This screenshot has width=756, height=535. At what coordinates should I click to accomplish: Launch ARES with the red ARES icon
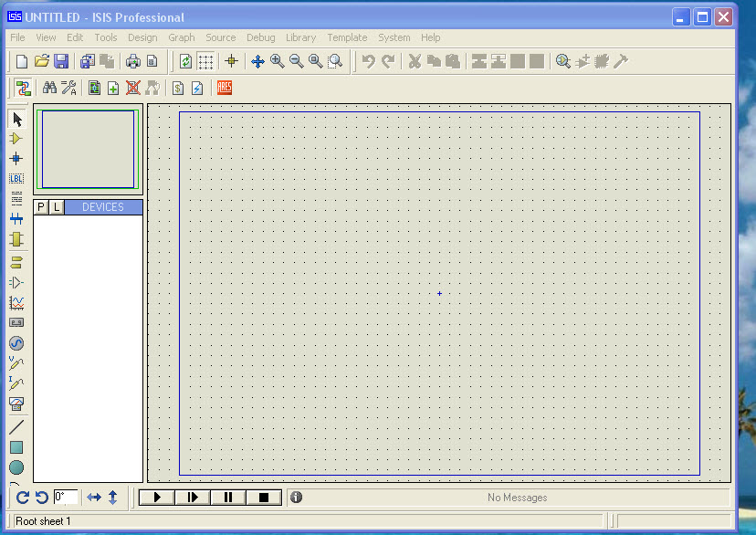coord(225,88)
